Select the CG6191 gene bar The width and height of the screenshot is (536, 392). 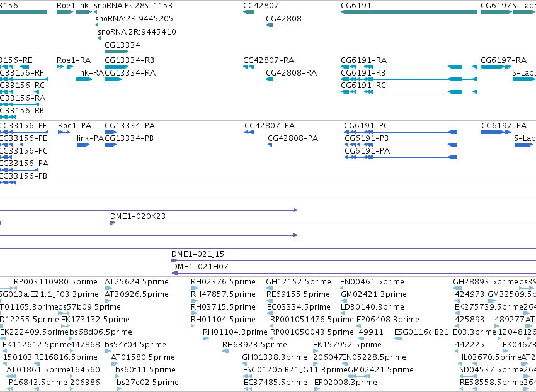pyautogui.click(x=409, y=12)
